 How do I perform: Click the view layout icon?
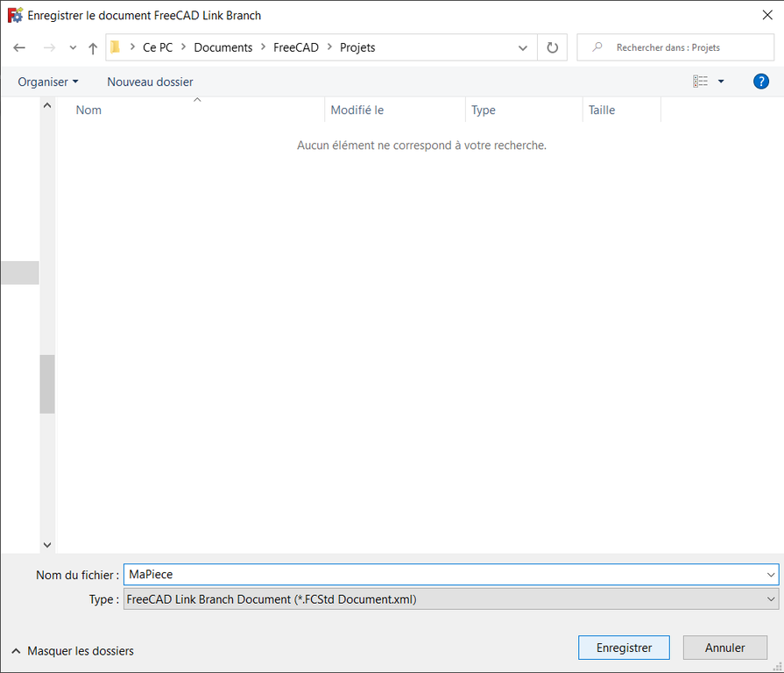[701, 81]
